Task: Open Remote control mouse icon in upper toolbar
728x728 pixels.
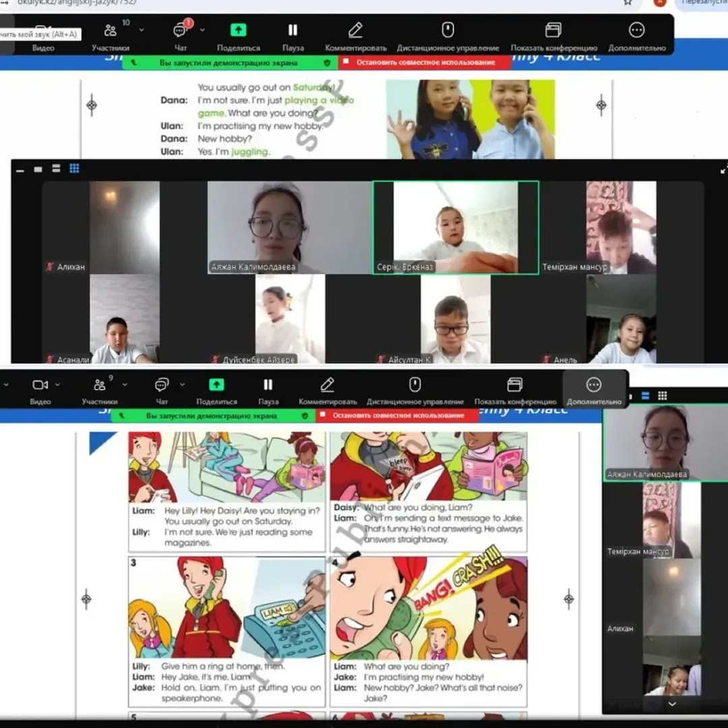Action: 448,30
